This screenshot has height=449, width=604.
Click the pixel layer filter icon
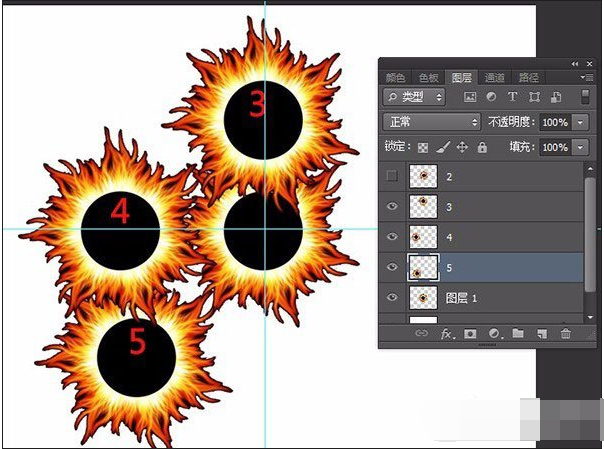[x=469, y=97]
